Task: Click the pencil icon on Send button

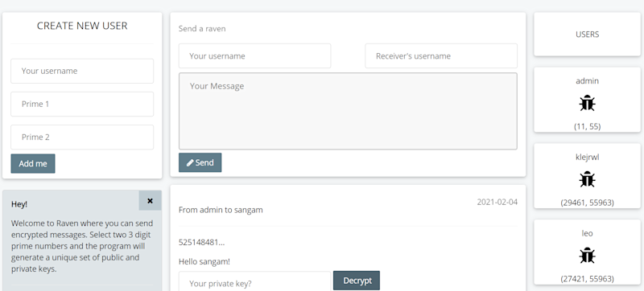Action: tap(190, 162)
